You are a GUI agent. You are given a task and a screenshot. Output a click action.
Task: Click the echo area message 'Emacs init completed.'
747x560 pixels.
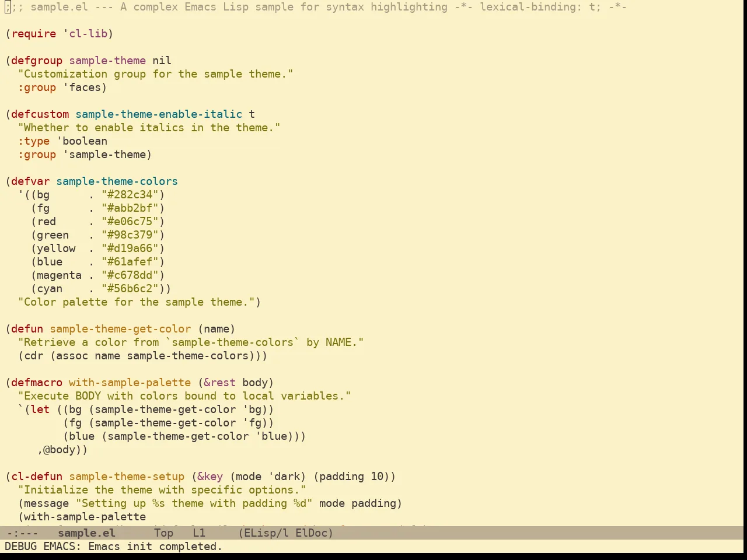coord(155,547)
